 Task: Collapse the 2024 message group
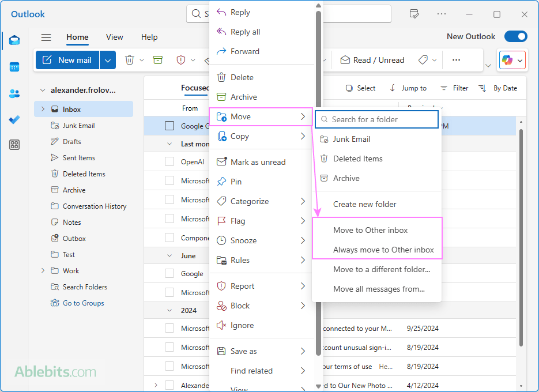[169, 310]
